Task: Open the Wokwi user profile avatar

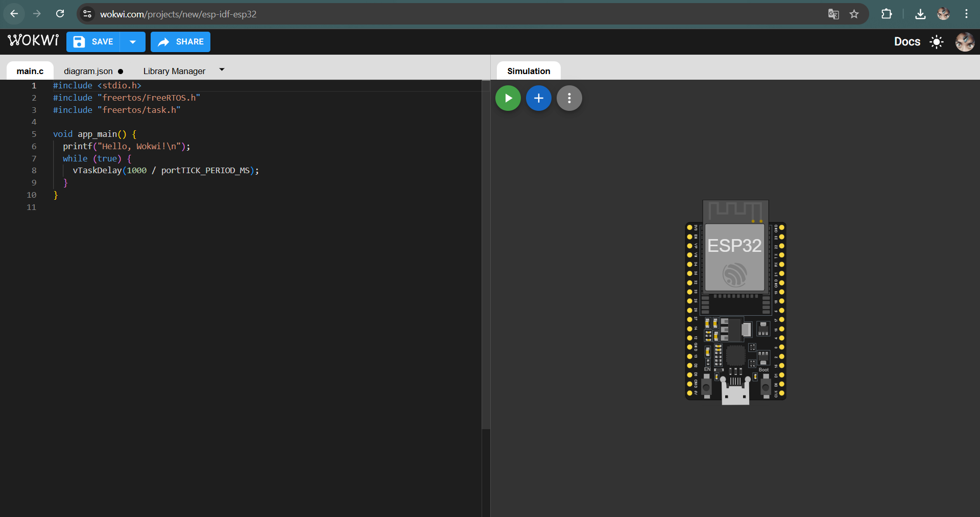Action: point(965,42)
